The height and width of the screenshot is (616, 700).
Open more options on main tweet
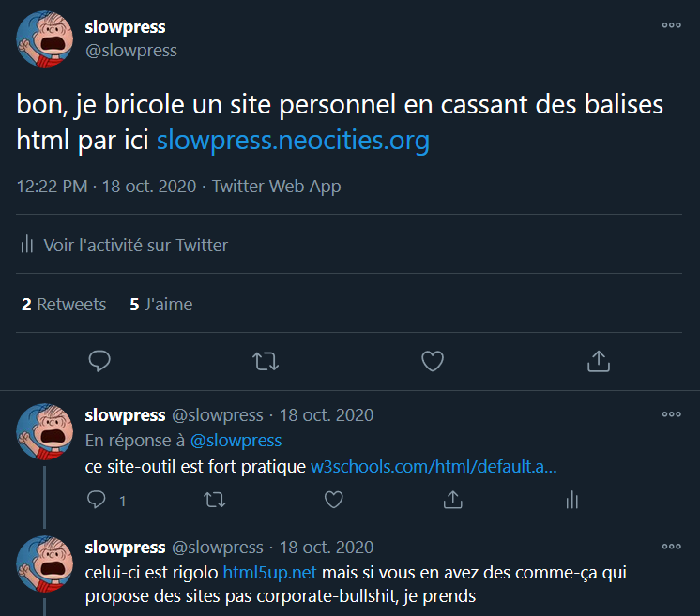pyautogui.click(x=671, y=25)
